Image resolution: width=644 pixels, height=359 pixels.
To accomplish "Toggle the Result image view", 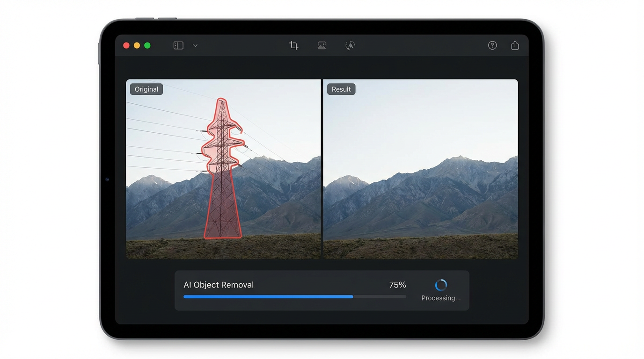I will 341,89.
